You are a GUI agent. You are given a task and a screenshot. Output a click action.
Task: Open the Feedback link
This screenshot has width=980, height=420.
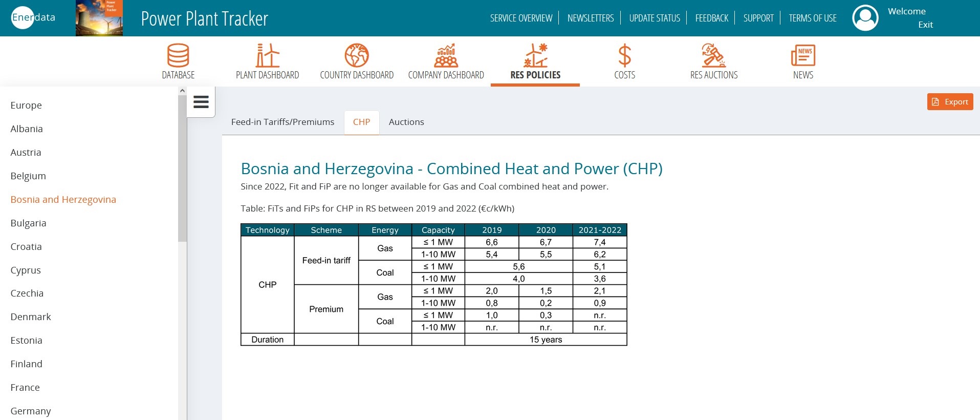click(711, 18)
